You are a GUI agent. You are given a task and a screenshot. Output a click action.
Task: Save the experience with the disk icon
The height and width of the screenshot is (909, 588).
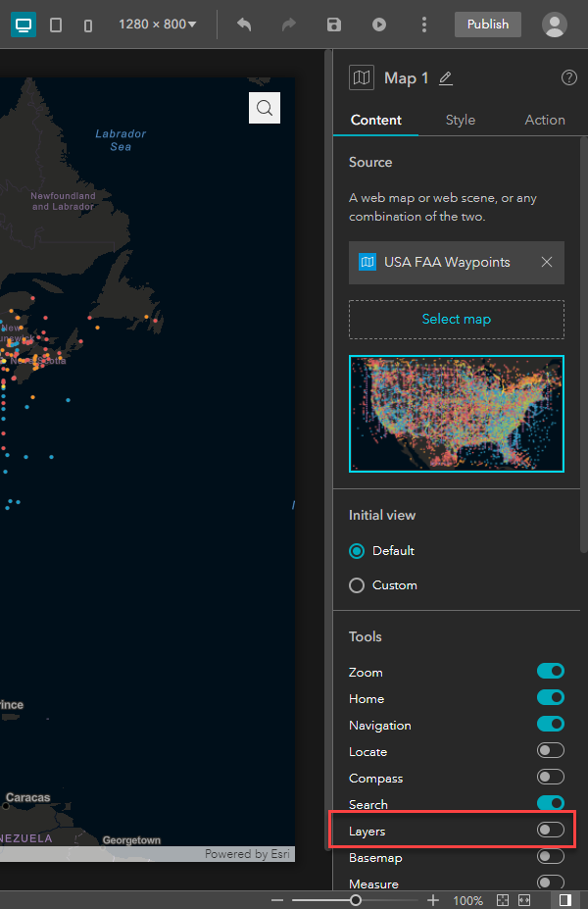click(x=334, y=25)
